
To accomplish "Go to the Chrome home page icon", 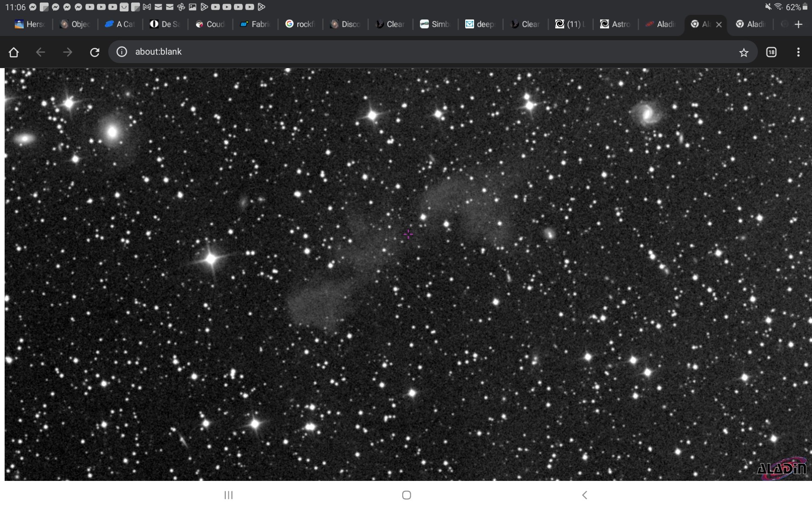I will 14,52.
